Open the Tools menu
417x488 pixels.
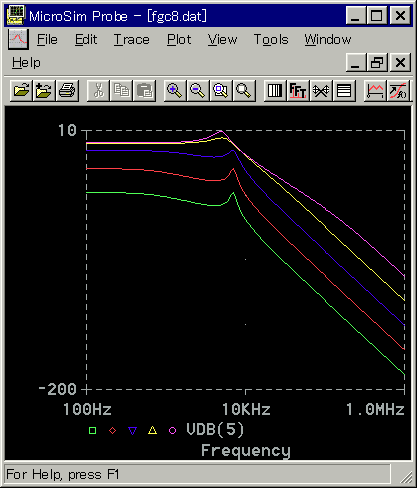coord(271,40)
